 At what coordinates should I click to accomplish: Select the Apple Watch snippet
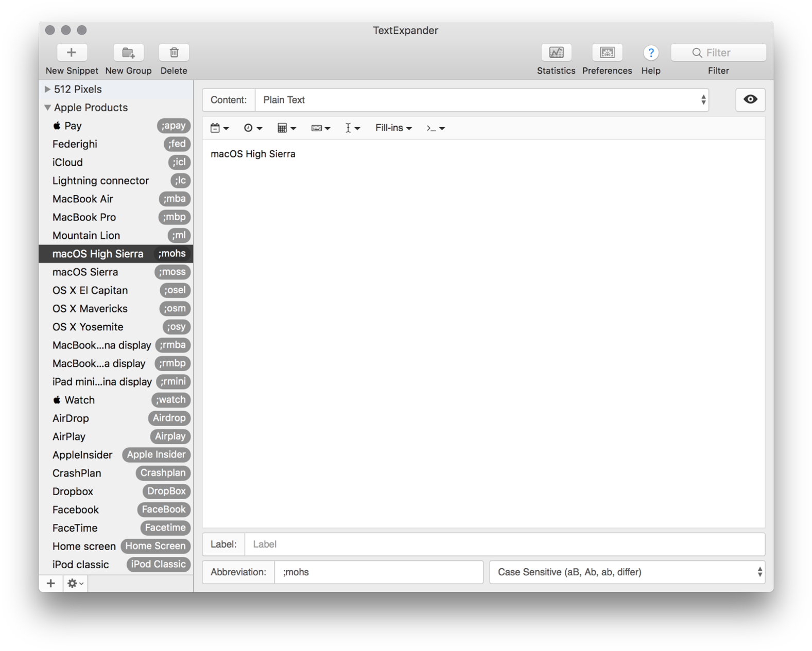[116, 400]
